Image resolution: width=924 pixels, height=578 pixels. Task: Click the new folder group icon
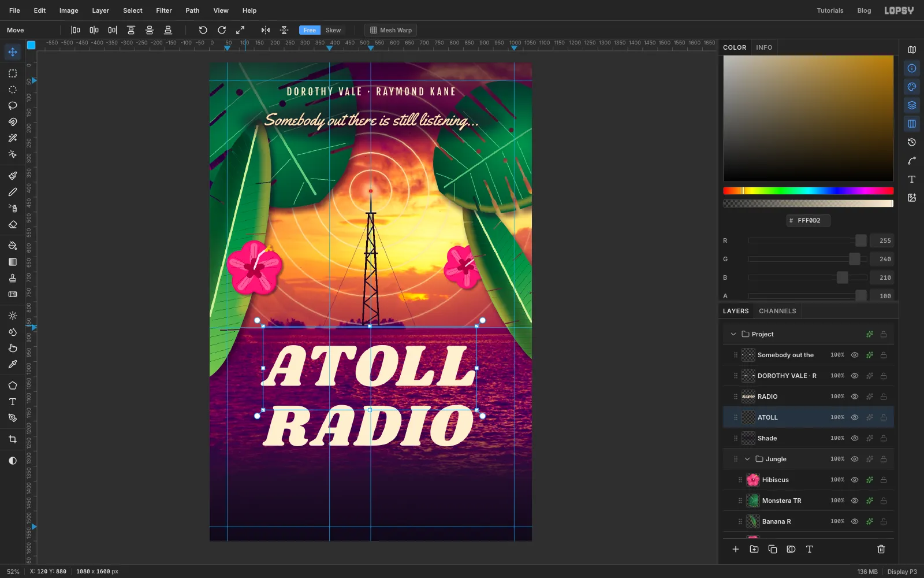click(x=754, y=549)
